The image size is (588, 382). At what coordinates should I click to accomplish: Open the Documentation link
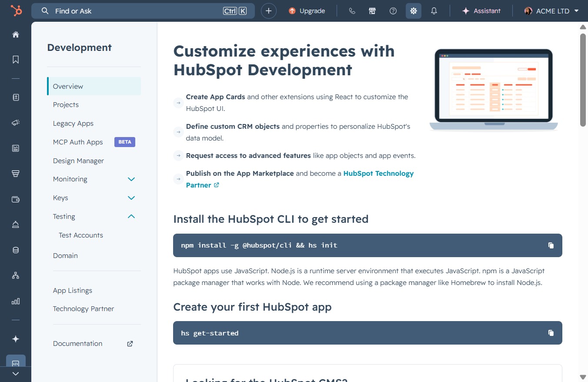(x=77, y=344)
